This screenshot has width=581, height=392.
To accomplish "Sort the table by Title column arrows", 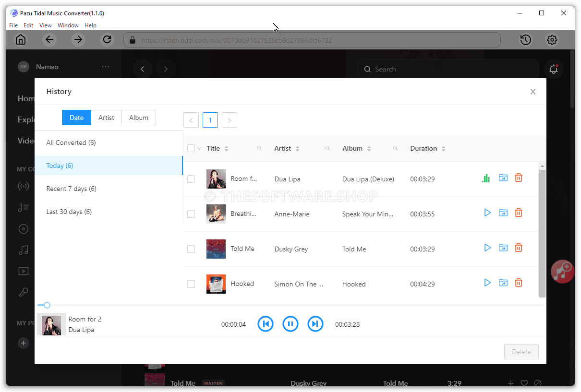I will tap(227, 149).
